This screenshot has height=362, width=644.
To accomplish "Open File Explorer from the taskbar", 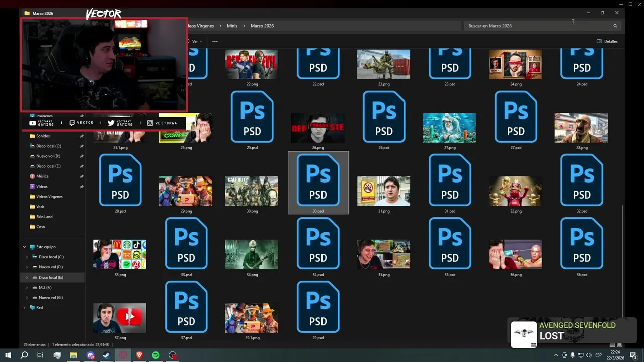I will point(73,355).
